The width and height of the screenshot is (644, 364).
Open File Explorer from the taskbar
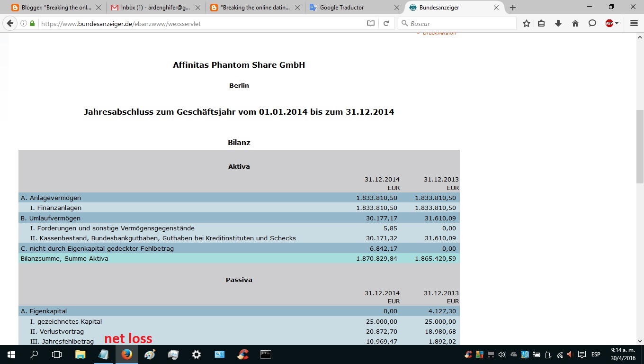pyautogui.click(x=80, y=354)
